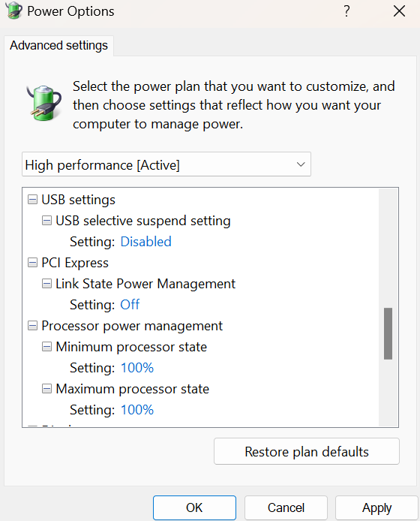This screenshot has height=521, width=420.
Task: Open the High performance plan dropdown
Action: (166, 164)
